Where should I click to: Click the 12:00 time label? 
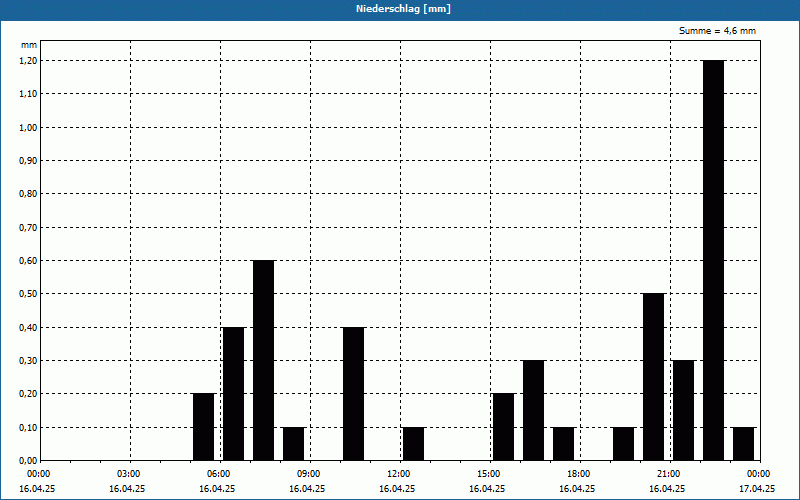click(x=398, y=474)
